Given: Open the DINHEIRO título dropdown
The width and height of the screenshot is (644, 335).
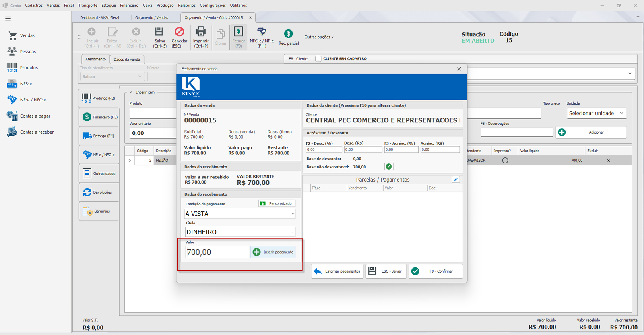Looking at the screenshot, I should coord(293,232).
